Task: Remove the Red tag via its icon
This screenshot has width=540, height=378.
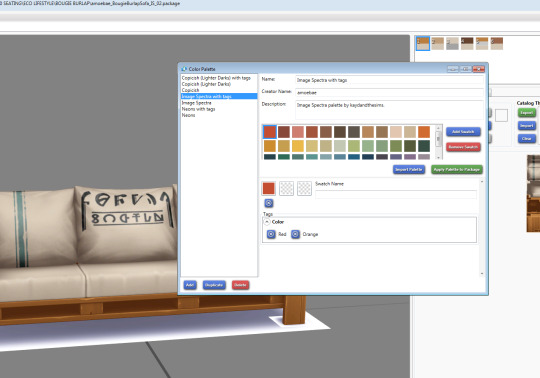Action: (271, 234)
